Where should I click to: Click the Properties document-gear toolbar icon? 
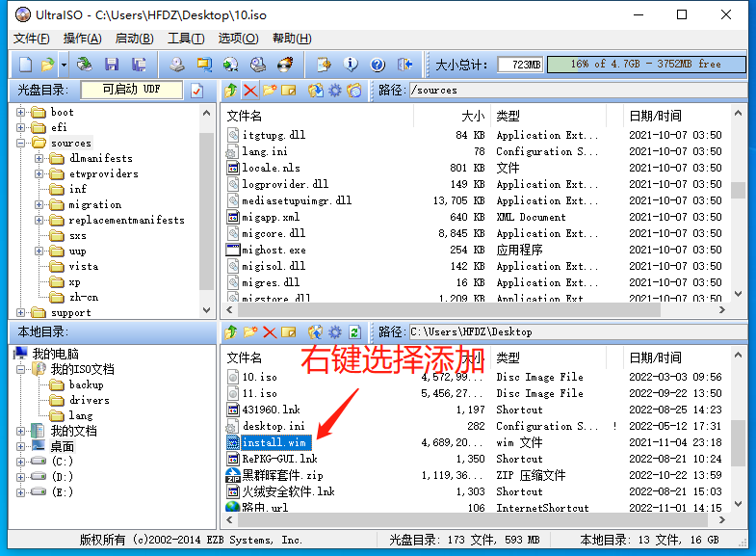324,65
